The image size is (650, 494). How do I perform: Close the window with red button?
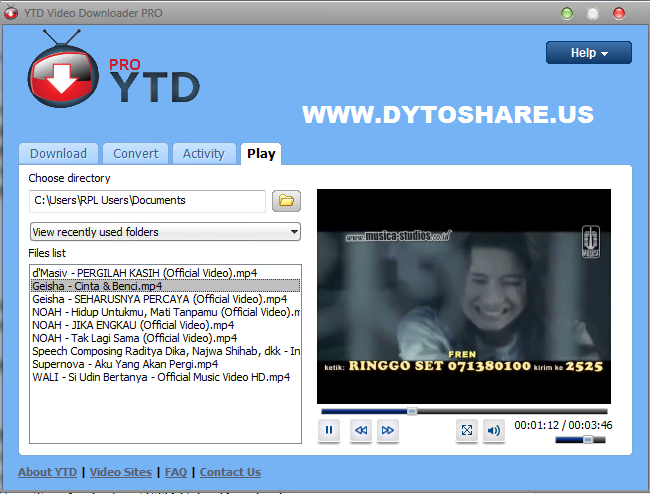click(x=619, y=13)
